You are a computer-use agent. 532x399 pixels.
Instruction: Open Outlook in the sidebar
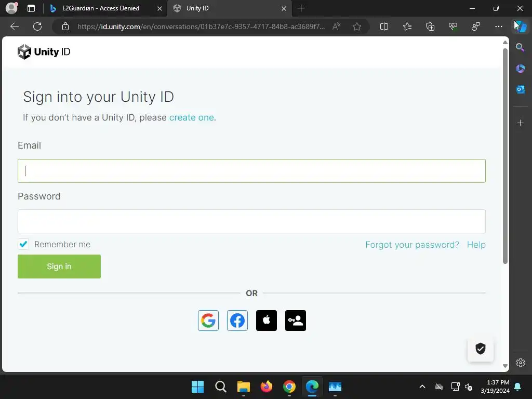click(520, 89)
